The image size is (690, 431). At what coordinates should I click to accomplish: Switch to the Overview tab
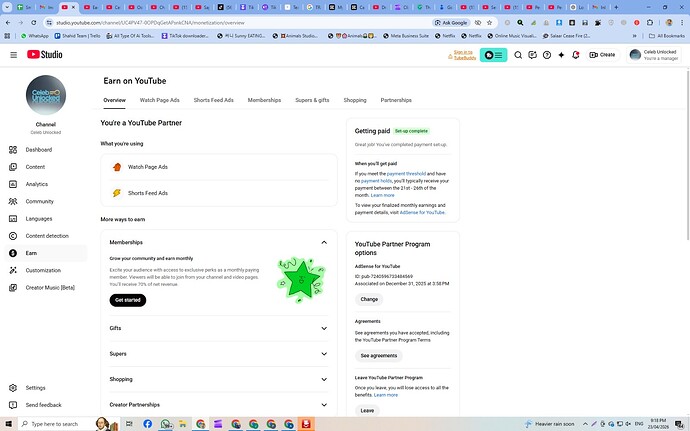click(x=114, y=100)
